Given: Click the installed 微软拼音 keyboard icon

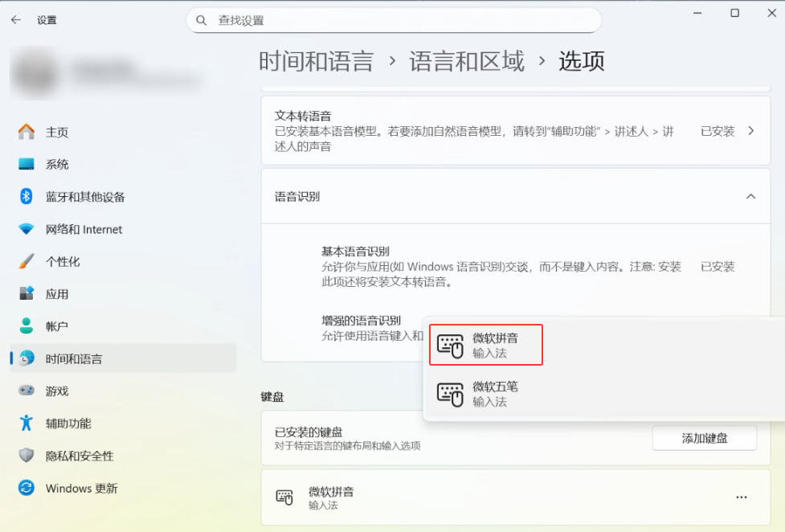Looking at the screenshot, I should (284, 497).
